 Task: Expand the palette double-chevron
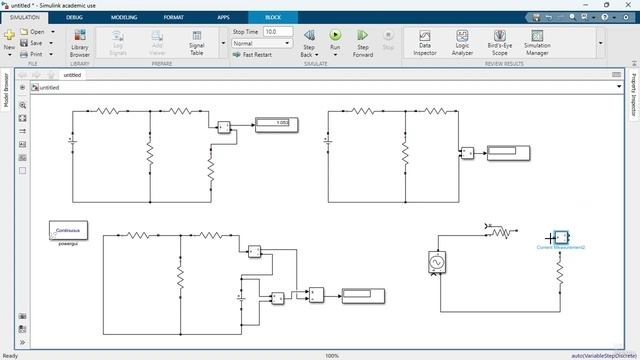coord(22,342)
